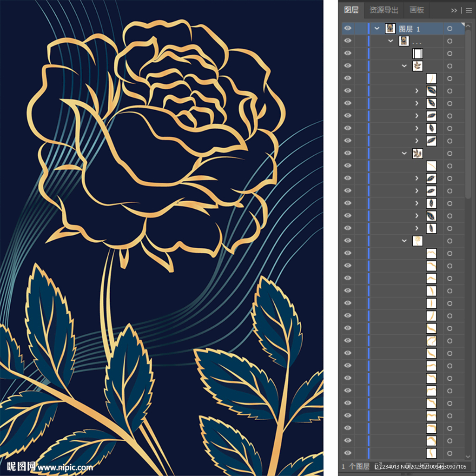Screen dimensions: 476x476
Task: Open the 画板 tab
Action: click(416, 10)
